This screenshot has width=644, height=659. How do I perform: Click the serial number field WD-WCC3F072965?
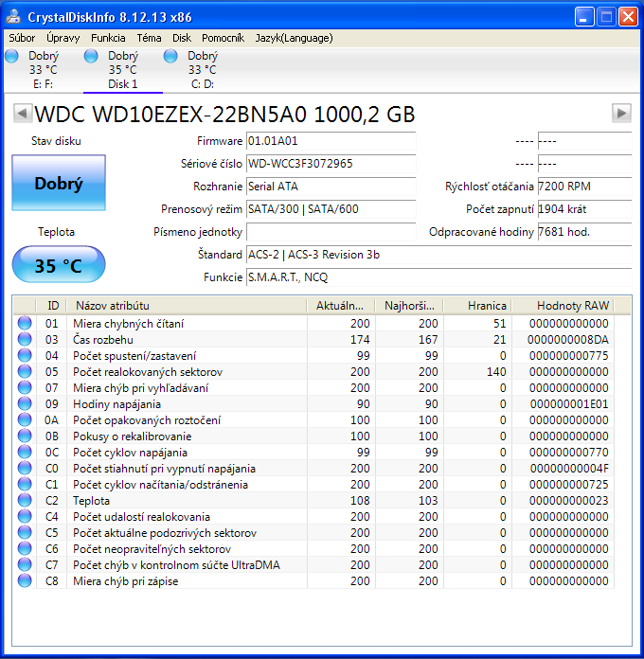click(x=331, y=164)
